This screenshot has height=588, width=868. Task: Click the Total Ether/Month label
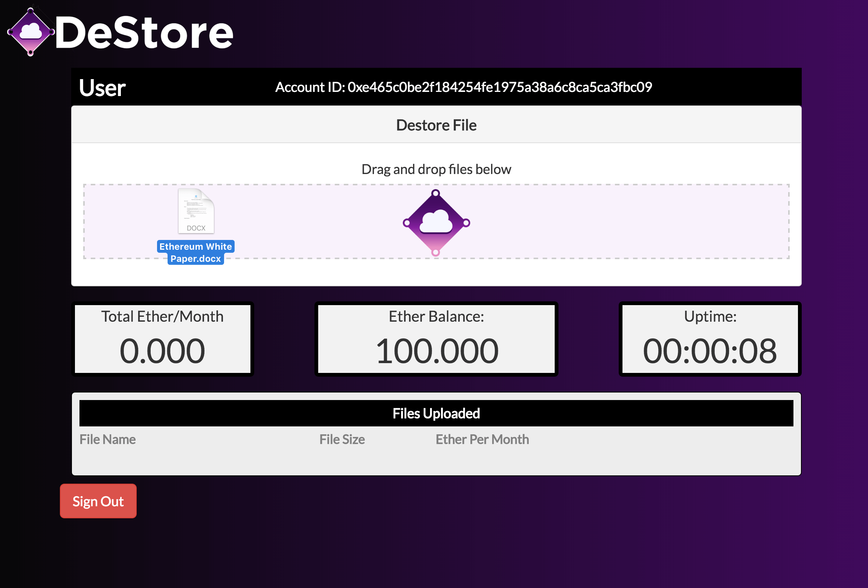[162, 316]
